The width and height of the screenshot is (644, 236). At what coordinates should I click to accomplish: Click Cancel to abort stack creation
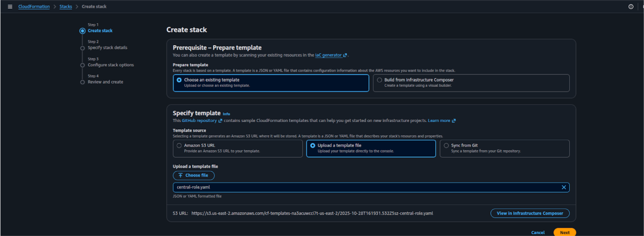click(538, 233)
